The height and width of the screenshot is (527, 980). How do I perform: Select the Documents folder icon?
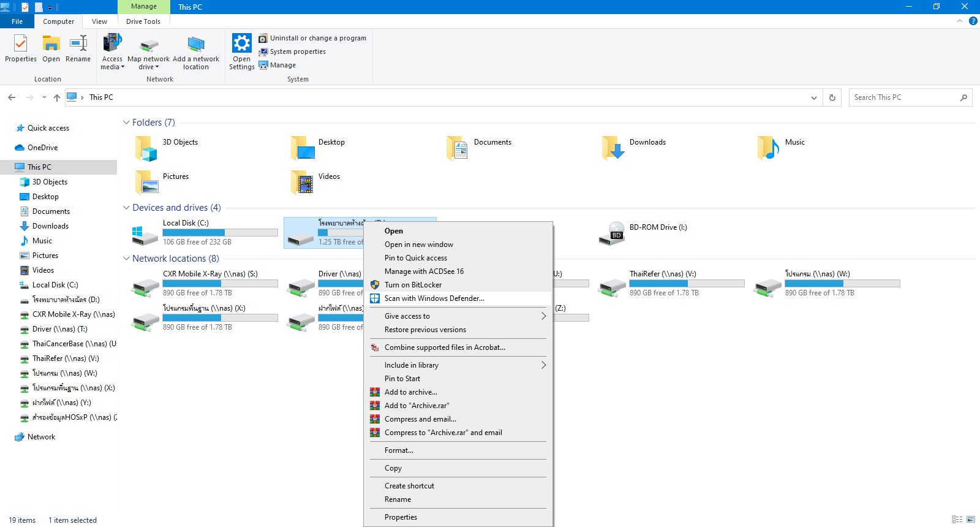458,148
